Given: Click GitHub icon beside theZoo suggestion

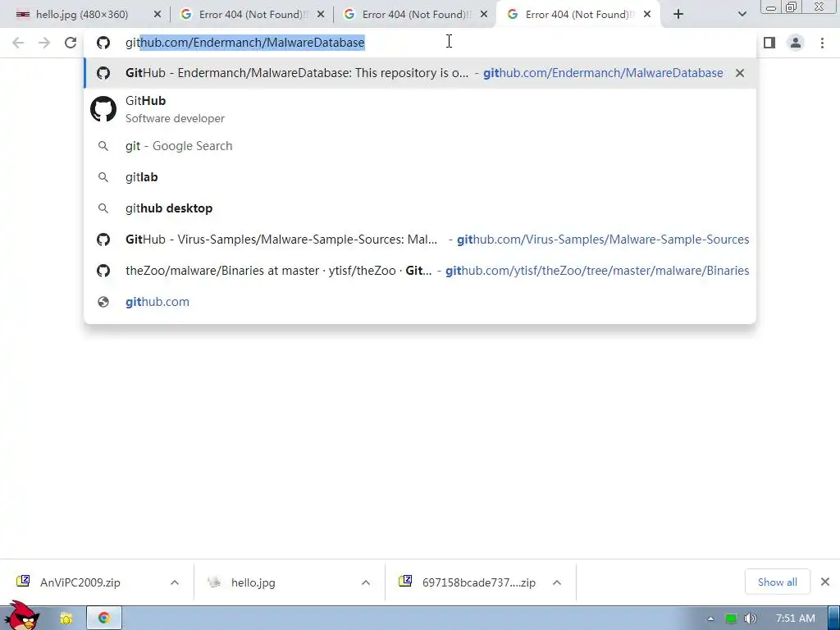Looking at the screenshot, I should [103, 271].
